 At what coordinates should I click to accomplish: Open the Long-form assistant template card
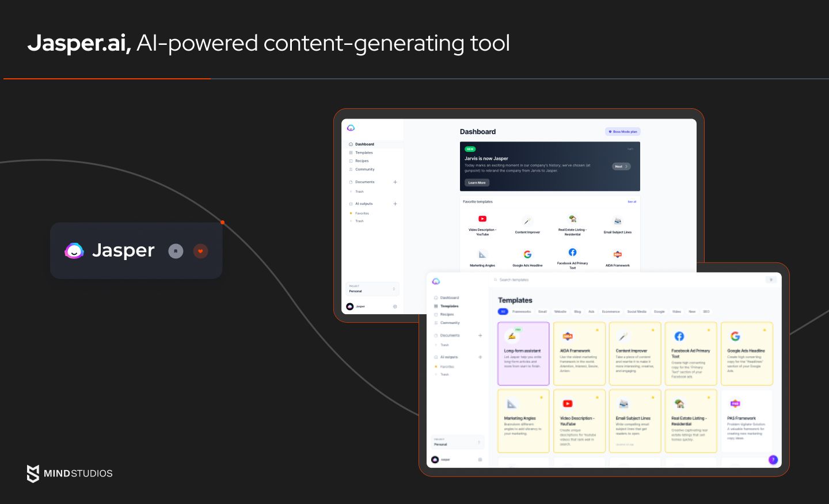(x=523, y=354)
